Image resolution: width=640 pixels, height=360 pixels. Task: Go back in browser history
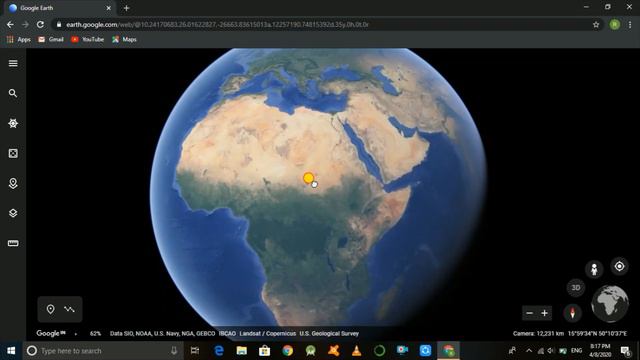tap(10, 24)
